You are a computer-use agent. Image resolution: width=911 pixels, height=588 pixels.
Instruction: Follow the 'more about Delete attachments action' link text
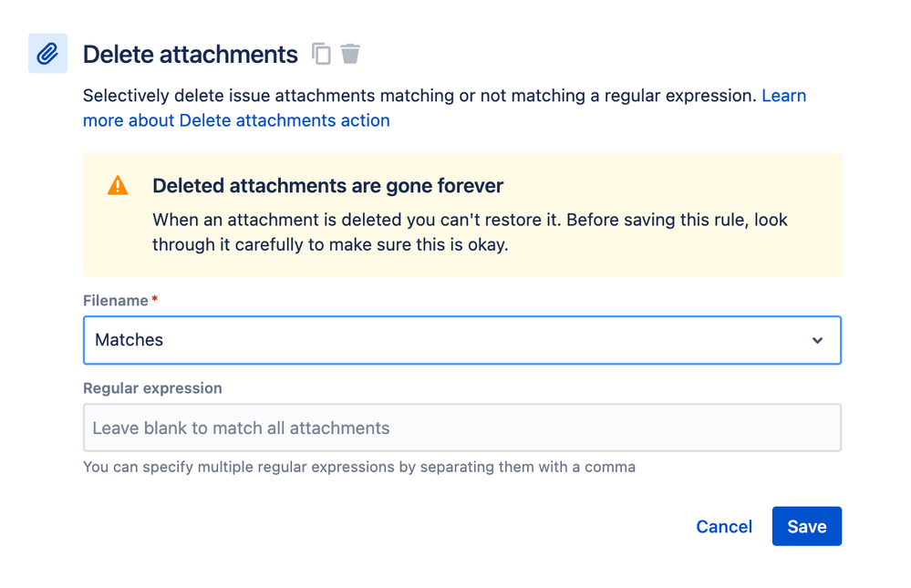click(236, 120)
